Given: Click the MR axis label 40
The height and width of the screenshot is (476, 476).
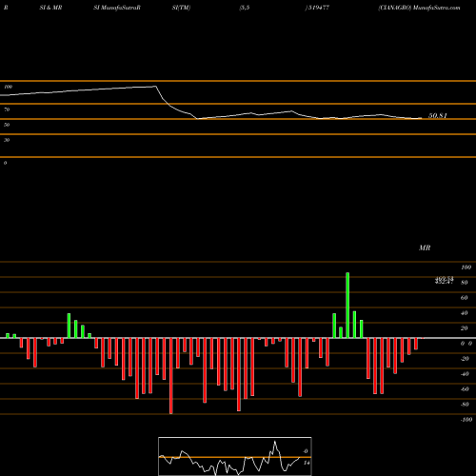Looking at the screenshot, I should coord(465,313).
